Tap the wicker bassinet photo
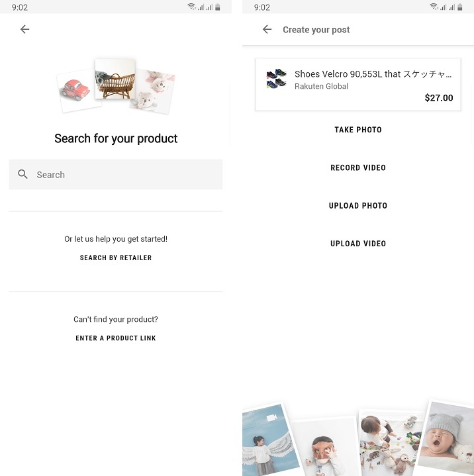474x476 pixels. pos(115,79)
